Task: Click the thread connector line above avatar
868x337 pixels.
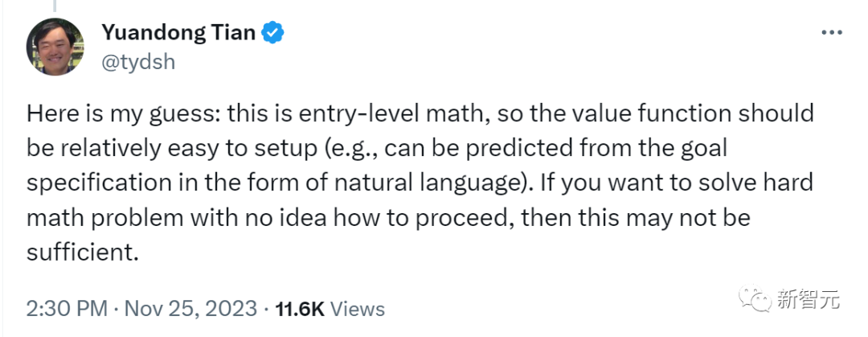Action: [x=55, y=6]
